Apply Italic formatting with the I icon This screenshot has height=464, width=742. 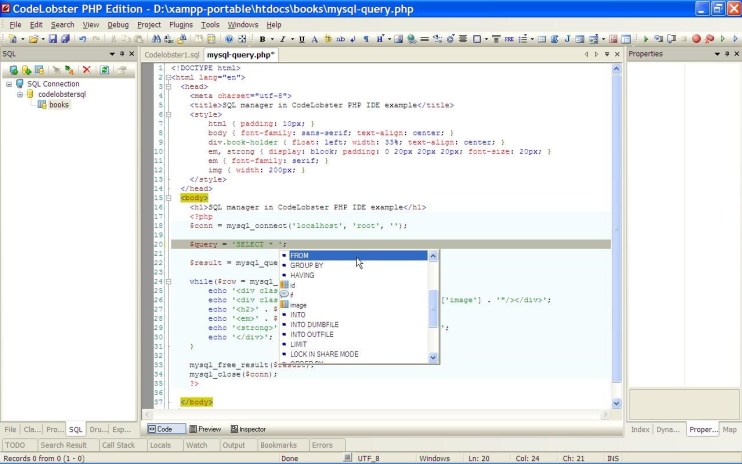pos(283,39)
